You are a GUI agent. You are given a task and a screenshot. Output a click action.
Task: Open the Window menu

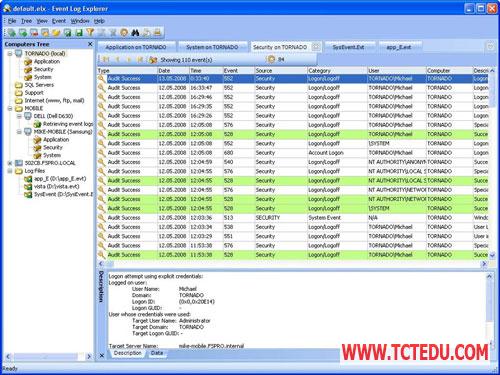tap(80, 21)
